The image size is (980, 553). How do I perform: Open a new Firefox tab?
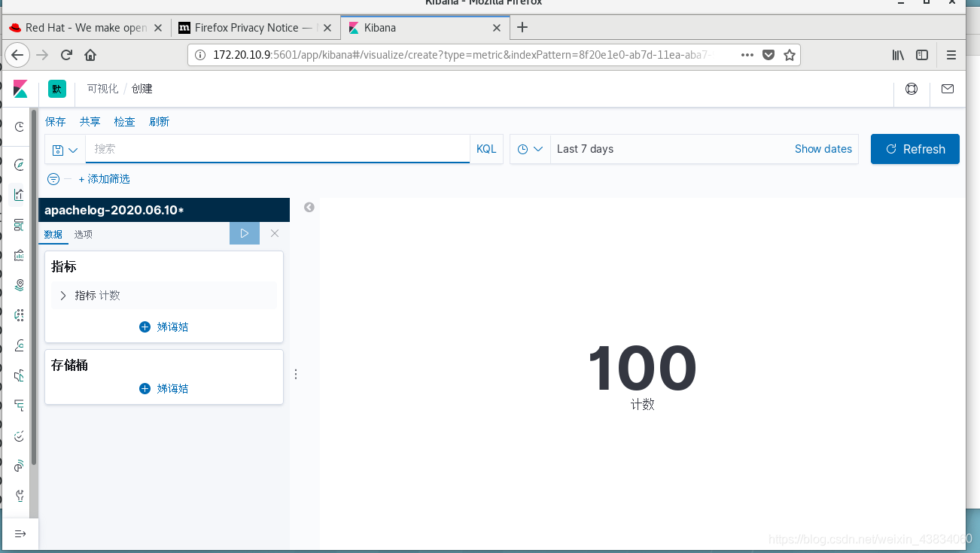pos(522,28)
